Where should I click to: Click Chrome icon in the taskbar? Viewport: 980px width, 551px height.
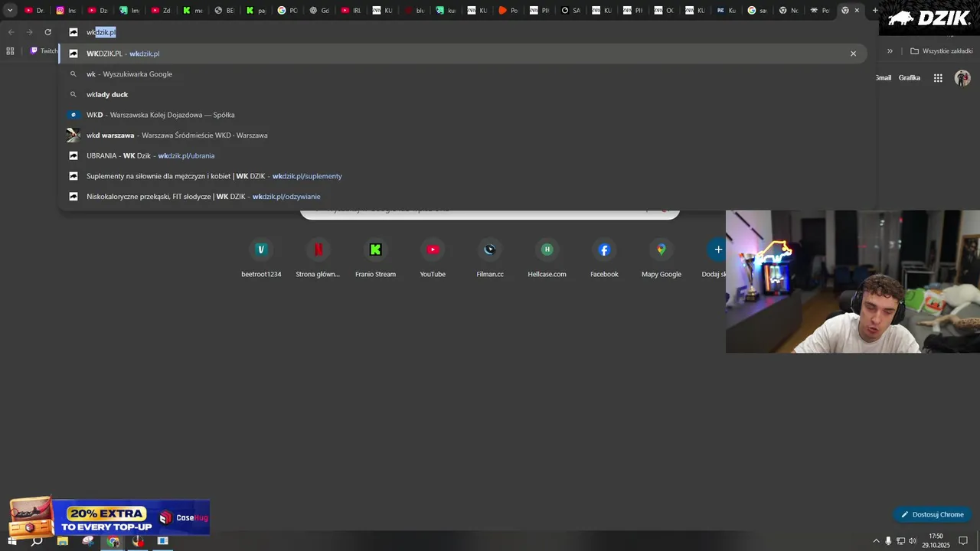point(113,541)
